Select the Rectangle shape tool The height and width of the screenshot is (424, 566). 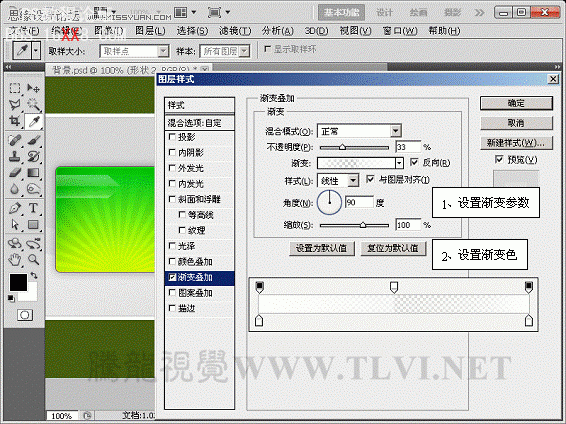pyautogui.click(x=33, y=224)
